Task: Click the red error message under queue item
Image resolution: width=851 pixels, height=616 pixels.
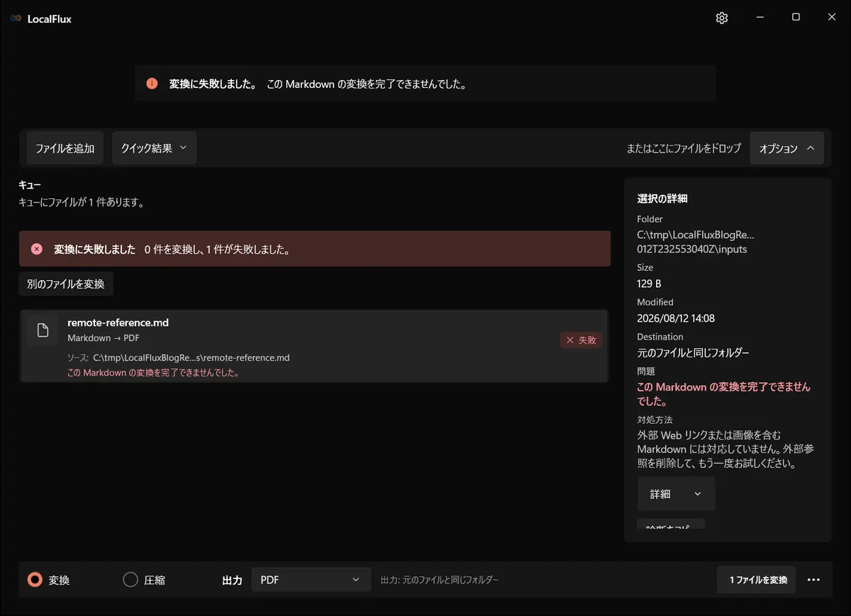Action: click(x=152, y=372)
